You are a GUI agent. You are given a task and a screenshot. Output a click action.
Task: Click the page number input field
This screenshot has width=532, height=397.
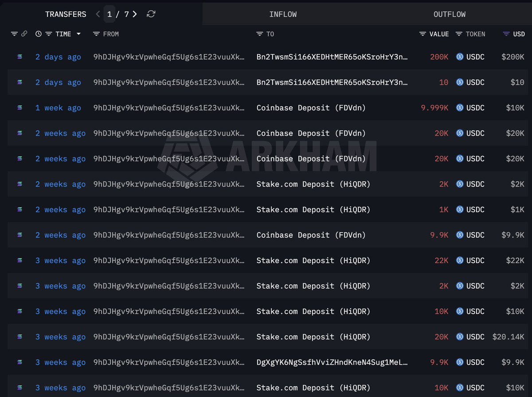coord(110,14)
